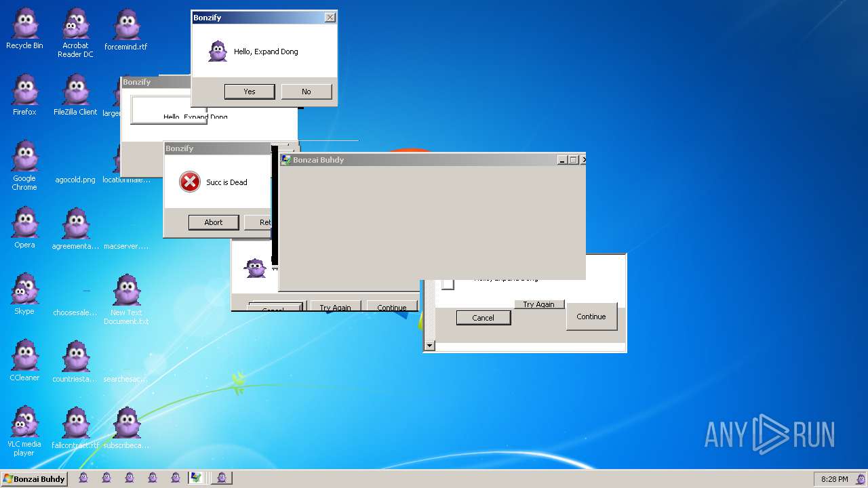Screen dimensions: 868x488
Task: Open the Opera desktop shortcut
Action: point(24,228)
